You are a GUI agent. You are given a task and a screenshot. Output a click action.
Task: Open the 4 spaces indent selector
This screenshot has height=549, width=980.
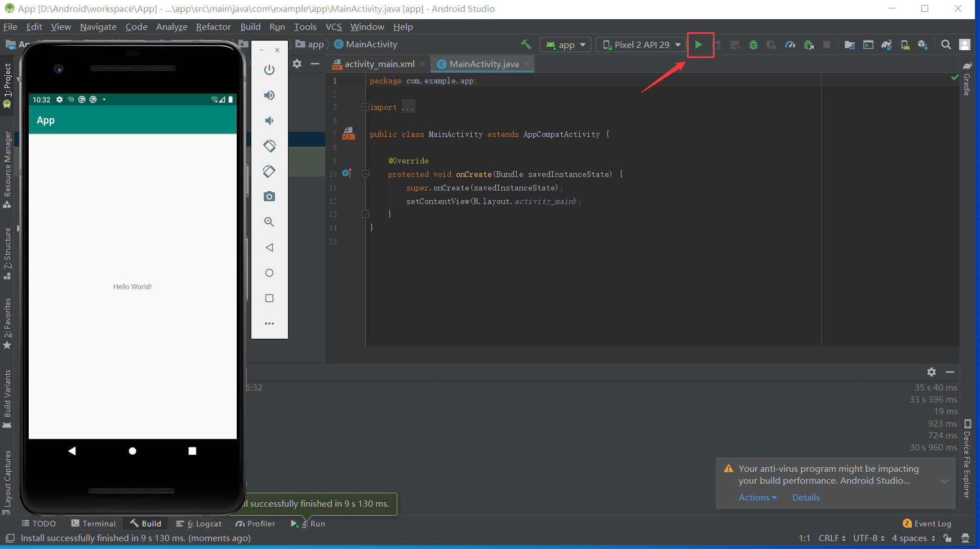coord(914,538)
